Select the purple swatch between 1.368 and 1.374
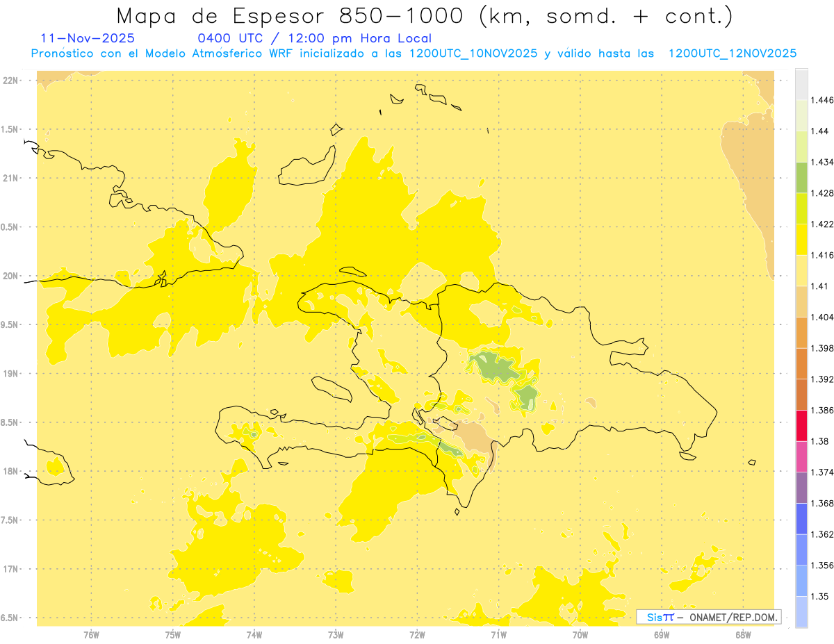The height and width of the screenshot is (644, 834). [x=801, y=488]
